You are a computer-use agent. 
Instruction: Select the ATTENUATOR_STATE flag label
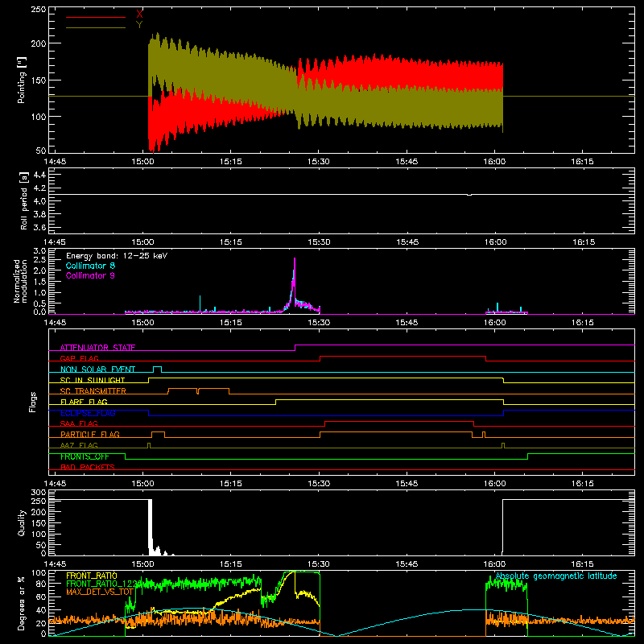pos(97,348)
